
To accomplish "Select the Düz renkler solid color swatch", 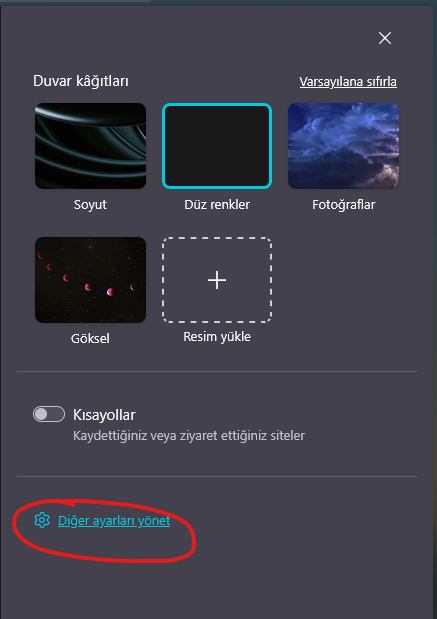I will coord(217,146).
